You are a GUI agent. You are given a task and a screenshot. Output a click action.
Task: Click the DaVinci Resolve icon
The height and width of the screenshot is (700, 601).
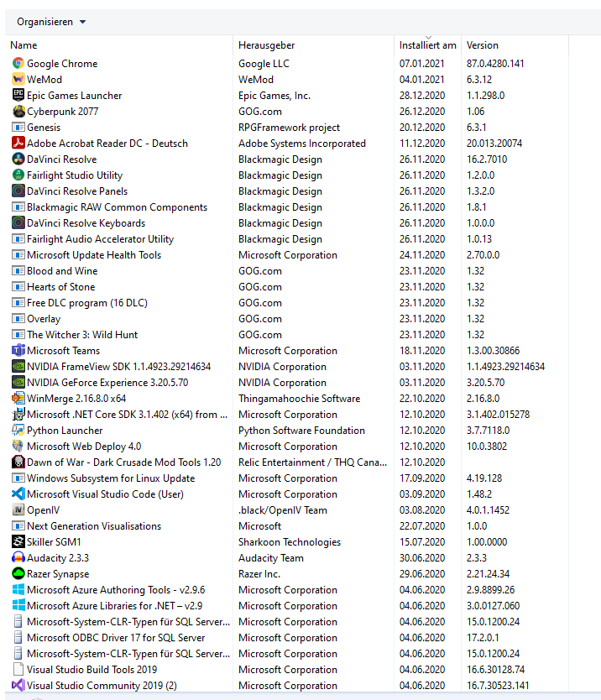pos(18,159)
